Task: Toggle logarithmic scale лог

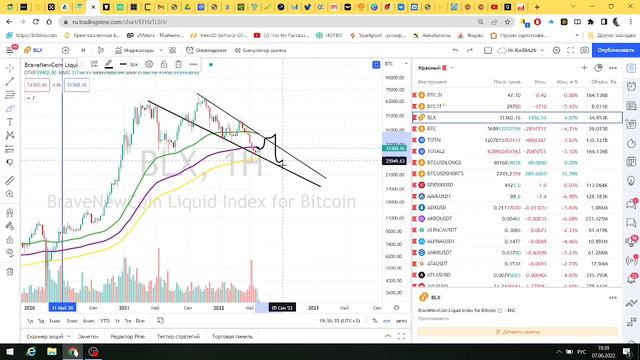Action: pyautogui.click(x=387, y=321)
